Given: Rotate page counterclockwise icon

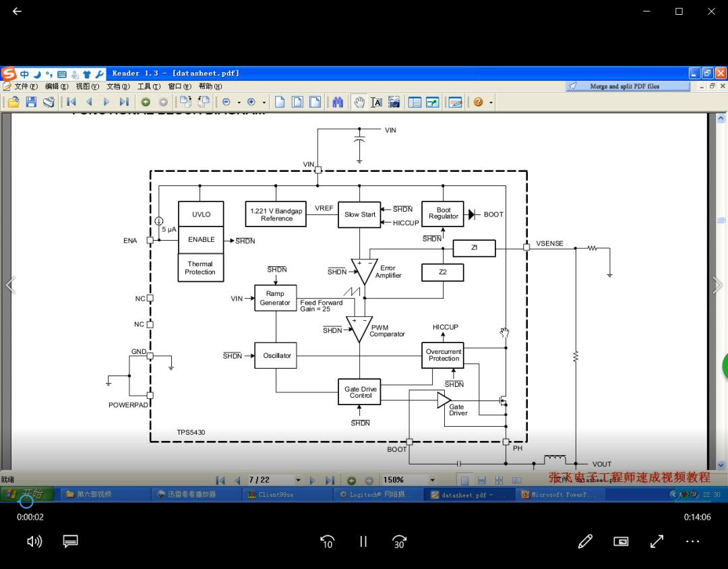Looking at the screenshot, I should 186,102.
